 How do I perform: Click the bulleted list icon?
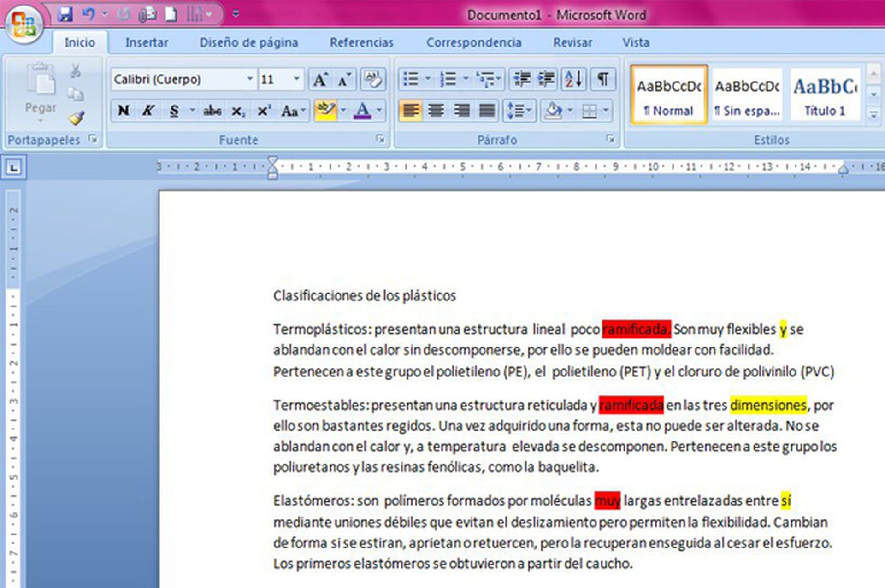click(412, 79)
